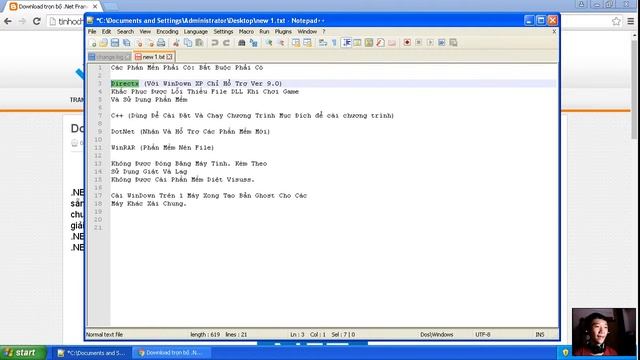Screen dimensions: 640x360
Task: Zoom in using toolbar magnifier icon
Action: [269, 43]
